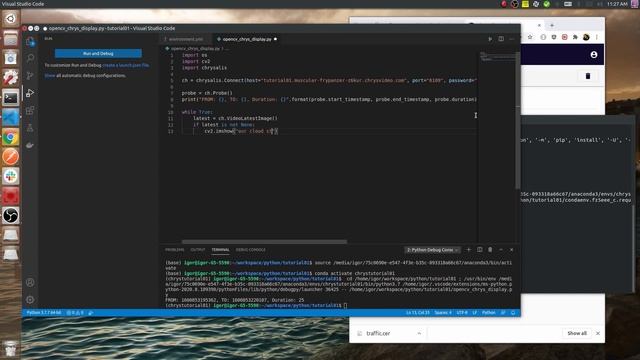This screenshot has height=360, width=640.
Task: Follow the create a launch.json file link
Action: pos(126,65)
